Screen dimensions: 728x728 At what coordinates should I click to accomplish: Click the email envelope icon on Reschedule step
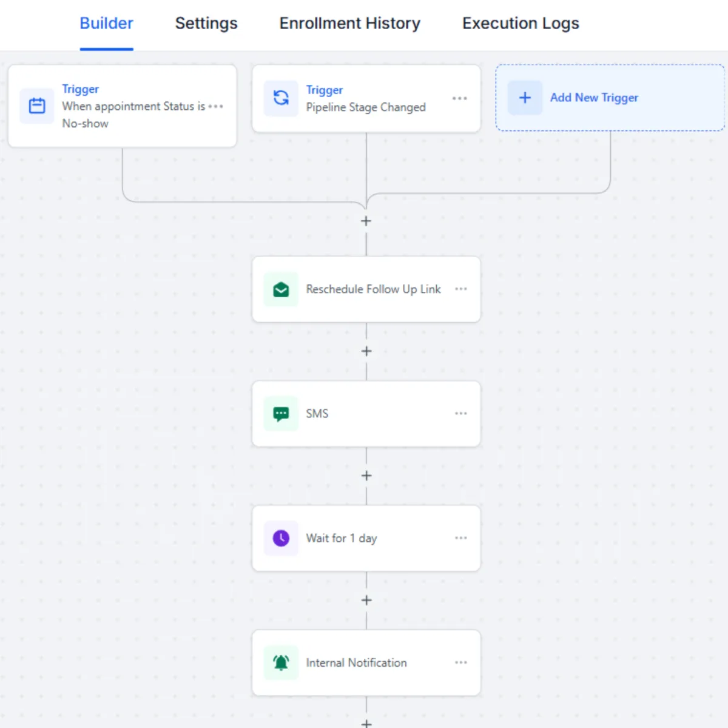click(x=281, y=289)
